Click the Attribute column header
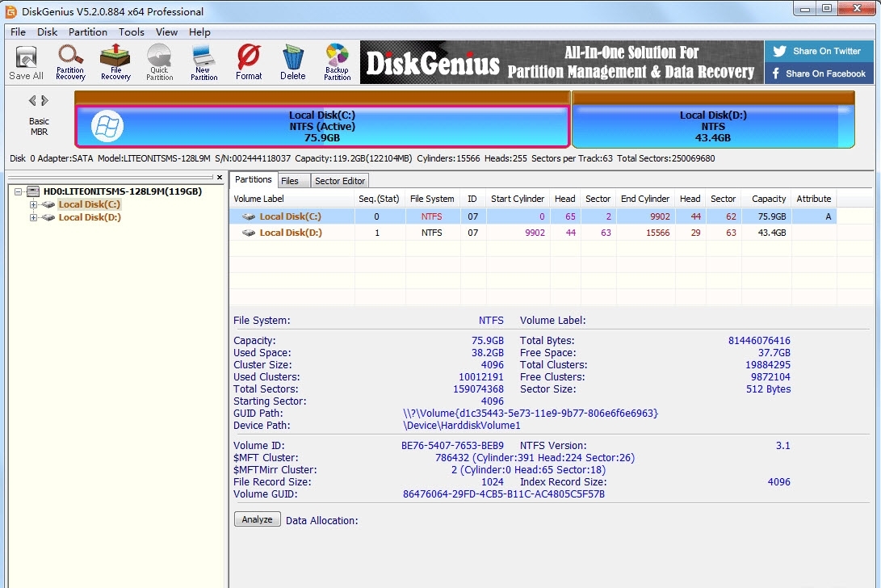 coord(814,199)
